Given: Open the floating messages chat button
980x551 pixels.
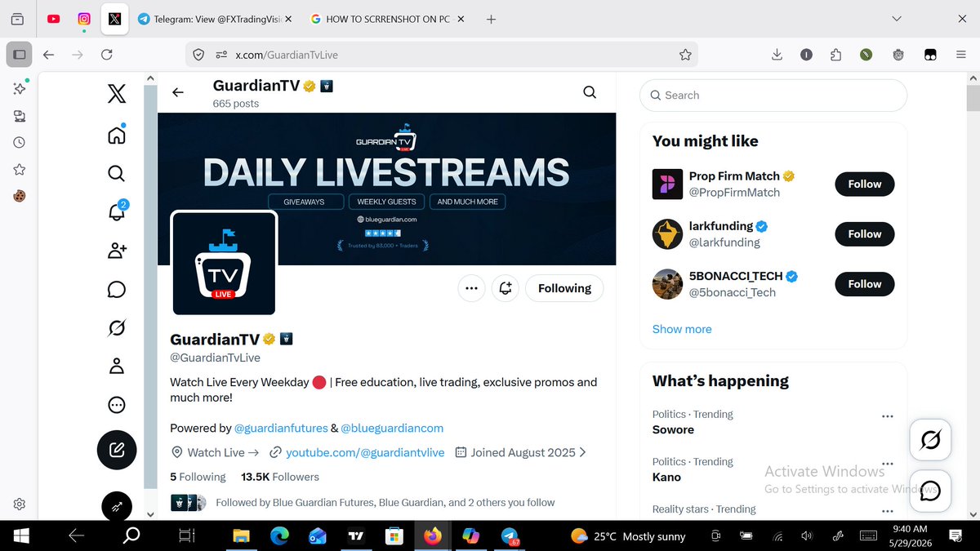Looking at the screenshot, I should pos(930,491).
